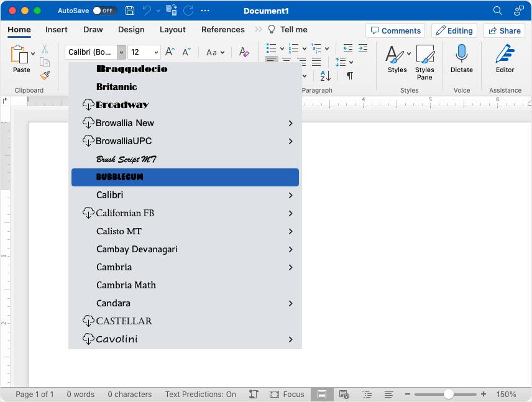The width and height of the screenshot is (532, 402).
Task: Select the Format Painter brush
Action: pyautogui.click(x=45, y=75)
